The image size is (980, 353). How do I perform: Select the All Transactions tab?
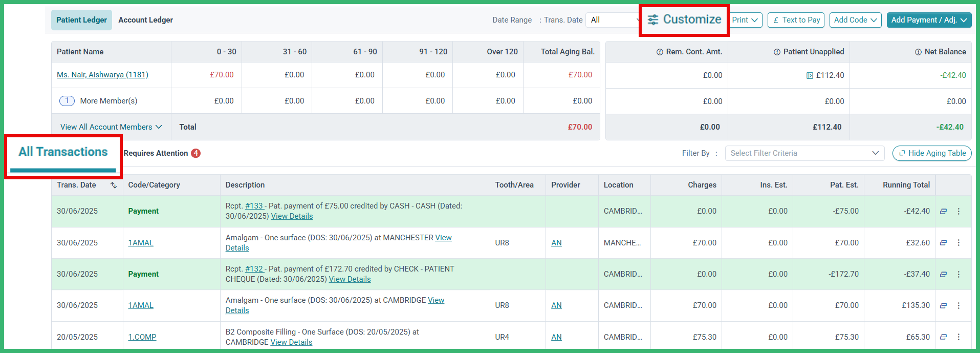(x=63, y=152)
